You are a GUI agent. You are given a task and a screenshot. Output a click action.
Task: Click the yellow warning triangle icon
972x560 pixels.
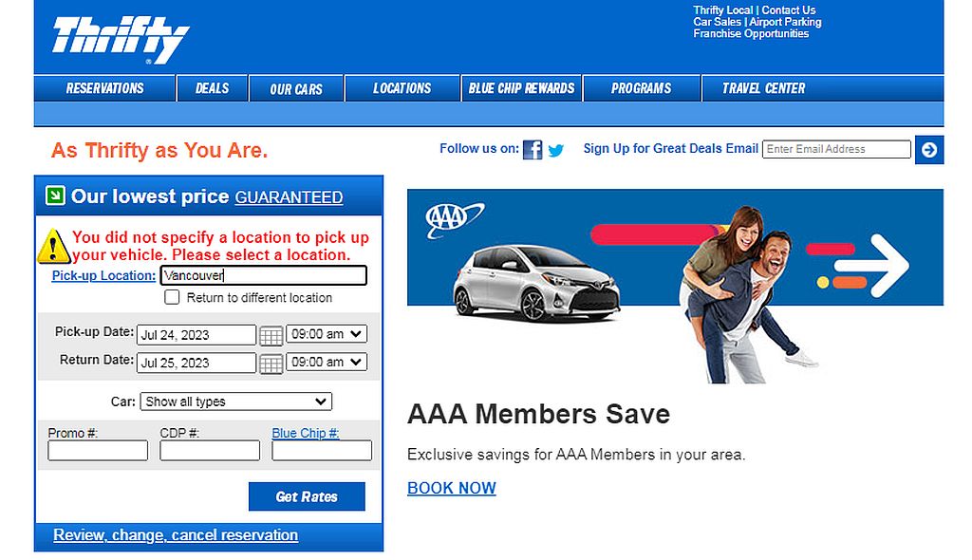coord(54,246)
